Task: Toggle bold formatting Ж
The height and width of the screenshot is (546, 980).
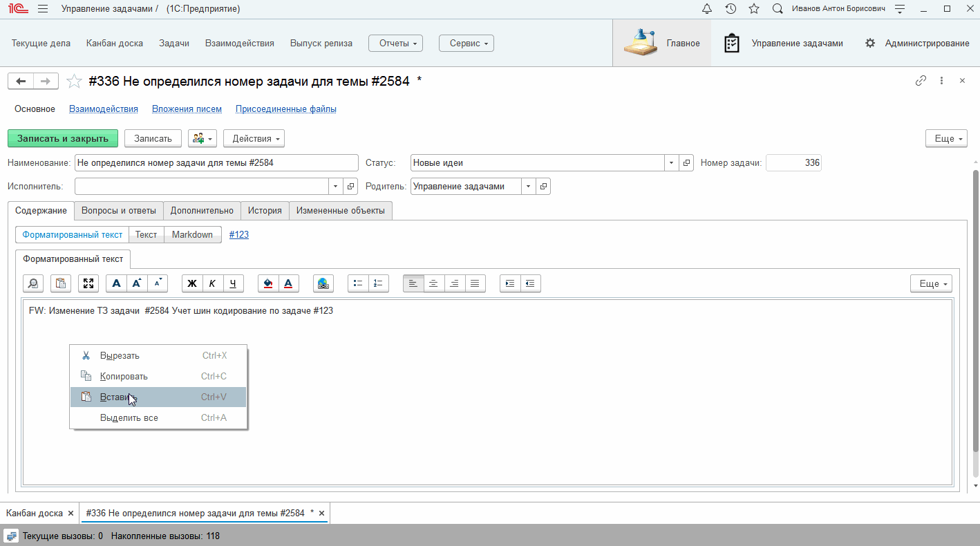Action: [x=192, y=283]
